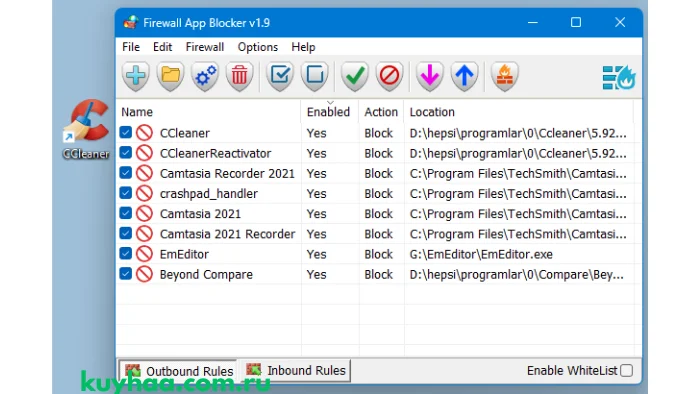Image resolution: width=700 pixels, height=394 pixels.
Task: Select the CCleaner row name
Action: (x=185, y=133)
